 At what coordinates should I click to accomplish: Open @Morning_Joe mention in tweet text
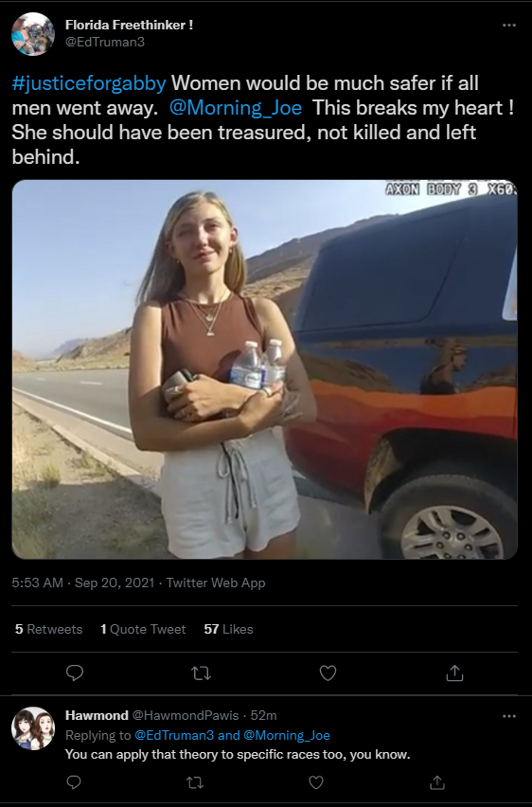pyautogui.click(x=236, y=108)
